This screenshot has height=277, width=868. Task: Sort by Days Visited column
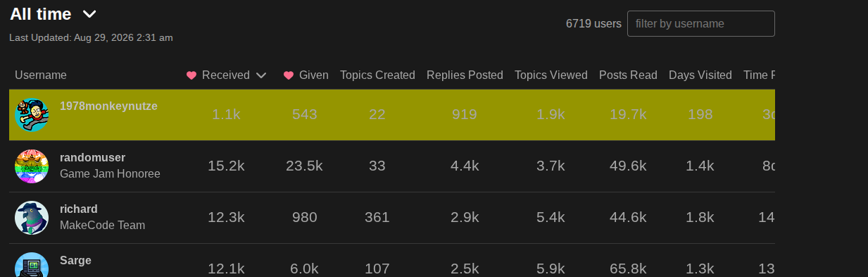700,75
